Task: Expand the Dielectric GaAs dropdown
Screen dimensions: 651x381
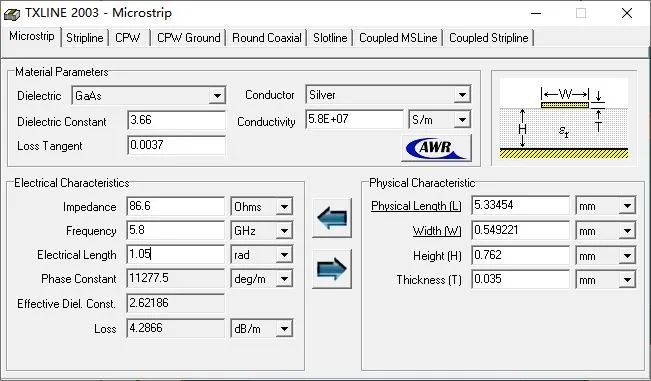Action: click(217, 96)
